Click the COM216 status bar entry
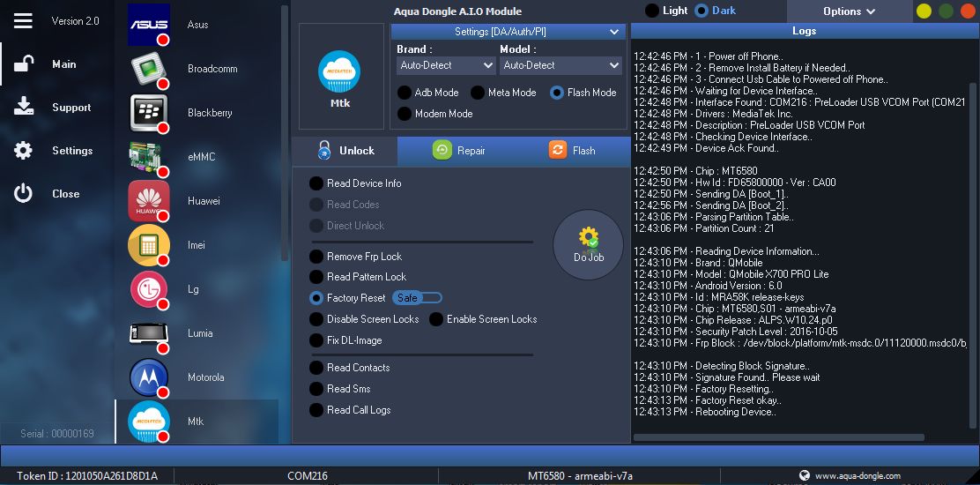The width and height of the screenshot is (980, 485). 307,476
